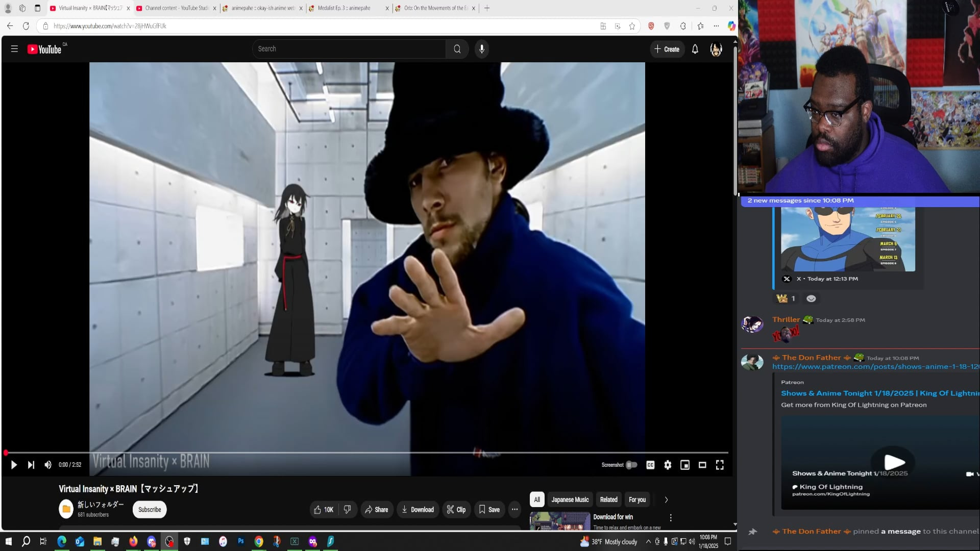Seek on the video progress bar
Viewport: 980px width, 551px height.
[x=366, y=453]
